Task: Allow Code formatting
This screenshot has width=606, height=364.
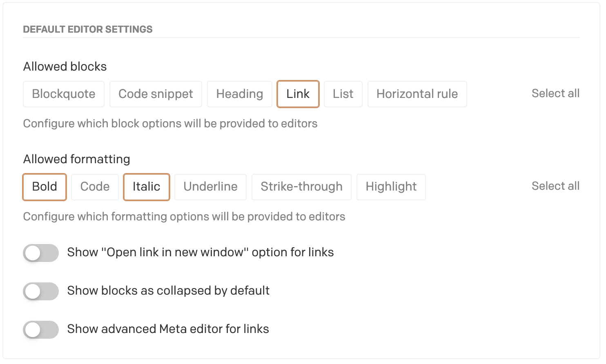Action: tap(95, 187)
